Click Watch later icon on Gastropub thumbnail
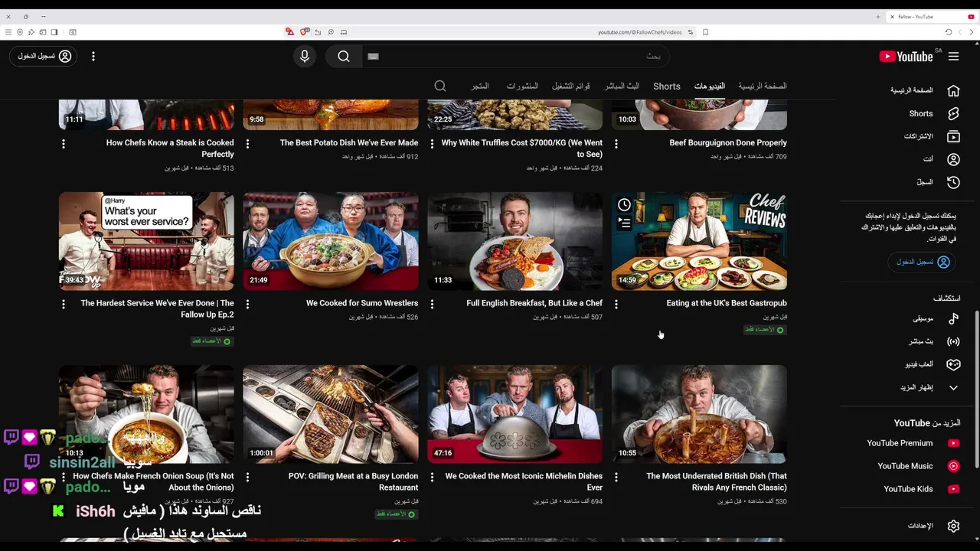The image size is (980, 551). click(625, 205)
